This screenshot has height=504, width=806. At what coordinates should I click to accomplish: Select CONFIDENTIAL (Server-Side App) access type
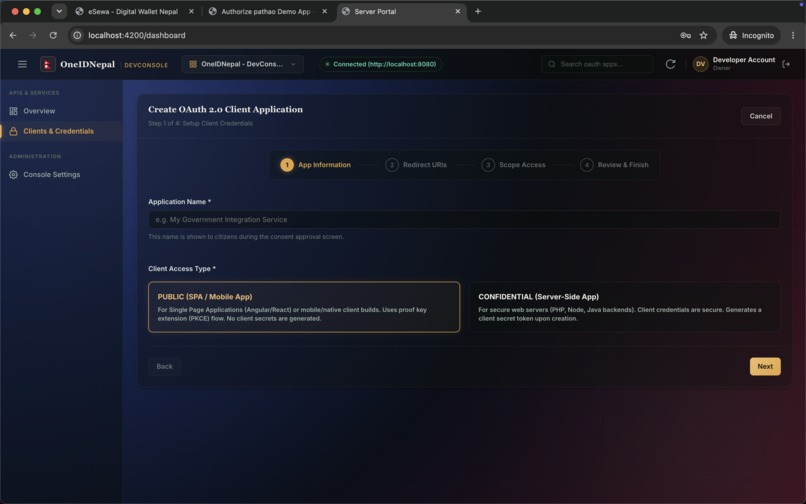(625, 307)
